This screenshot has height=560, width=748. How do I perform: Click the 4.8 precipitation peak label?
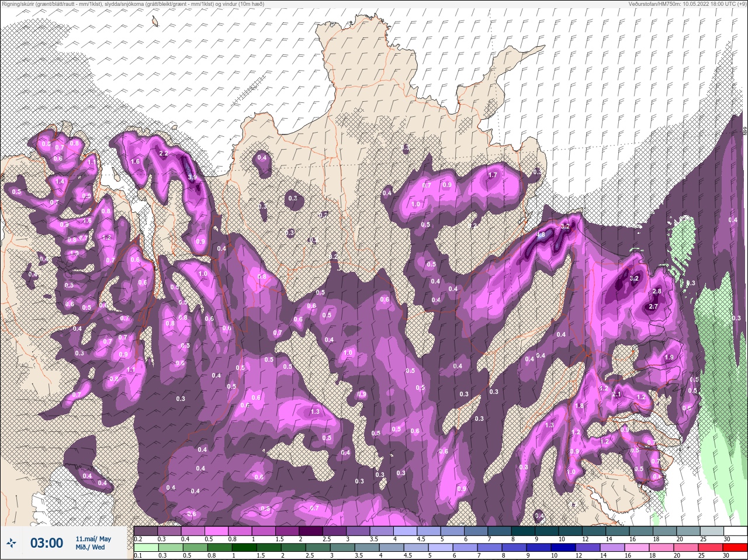(x=541, y=235)
